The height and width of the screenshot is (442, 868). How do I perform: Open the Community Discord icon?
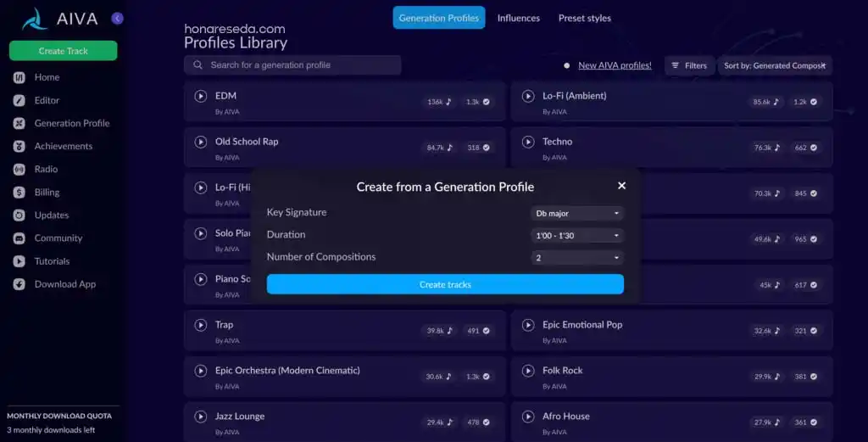click(x=19, y=238)
